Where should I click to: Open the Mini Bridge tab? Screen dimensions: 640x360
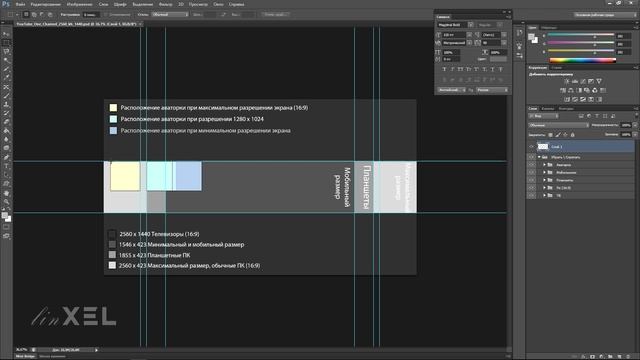point(25,356)
